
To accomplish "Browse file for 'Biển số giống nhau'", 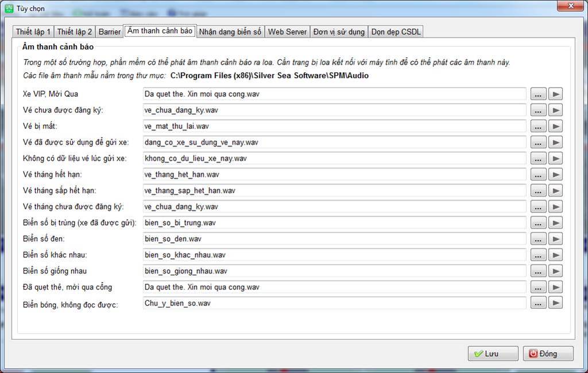I will click(x=538, y=271).
